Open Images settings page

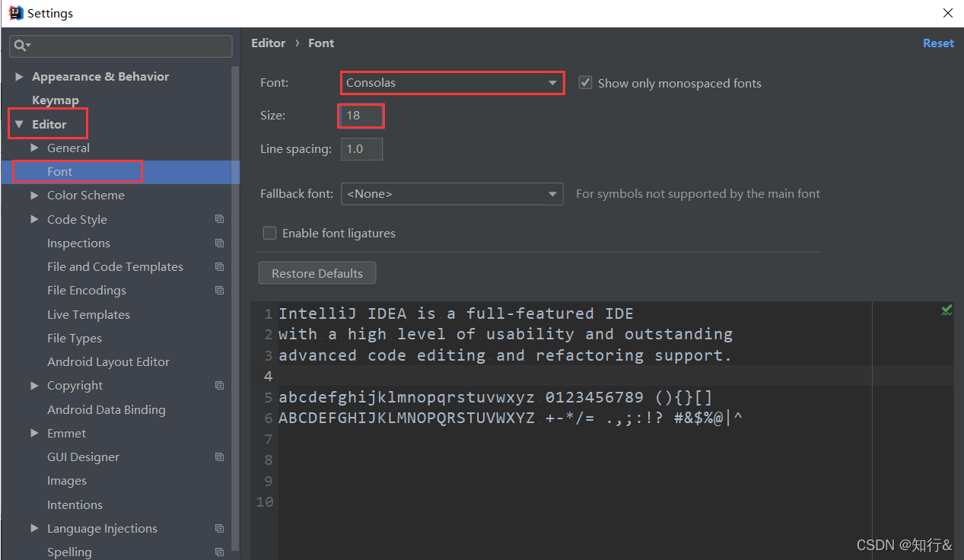click(x=67, y=480)
